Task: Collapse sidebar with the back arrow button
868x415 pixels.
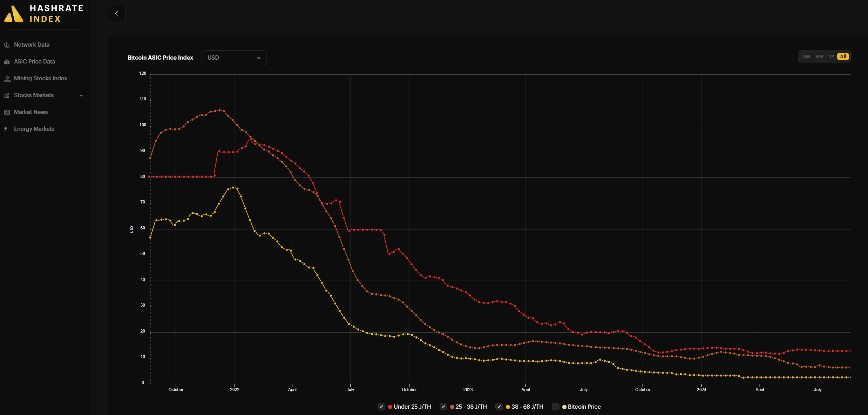Action: coord(117,14)
